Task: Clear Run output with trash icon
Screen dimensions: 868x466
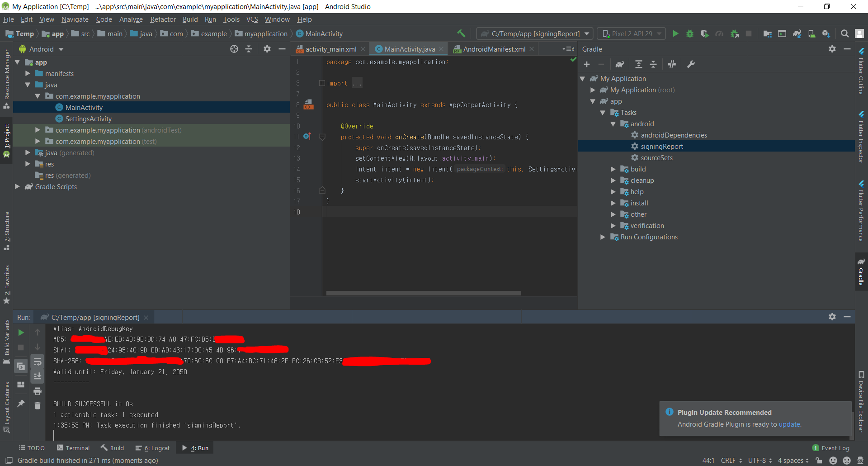Action: pyautogui.click(x=38, y=405)
